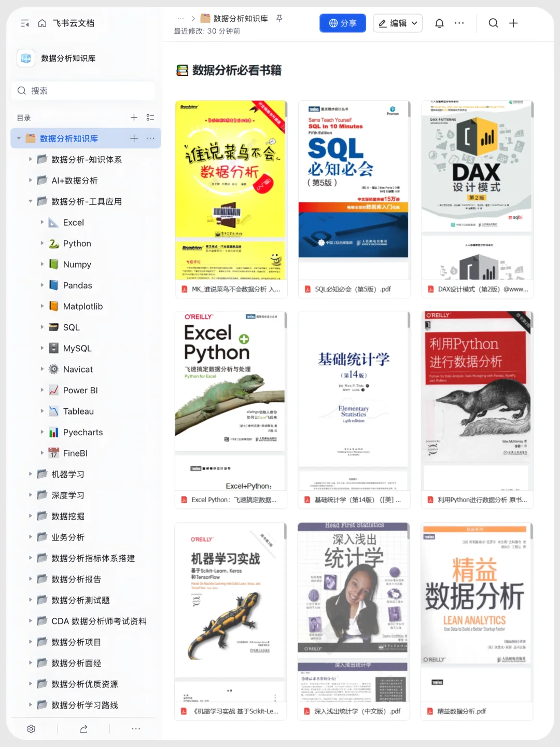
Task: Click the 最近修改: 30 分钟前 text
Action: pyautogui.click(x=207, y=31)
